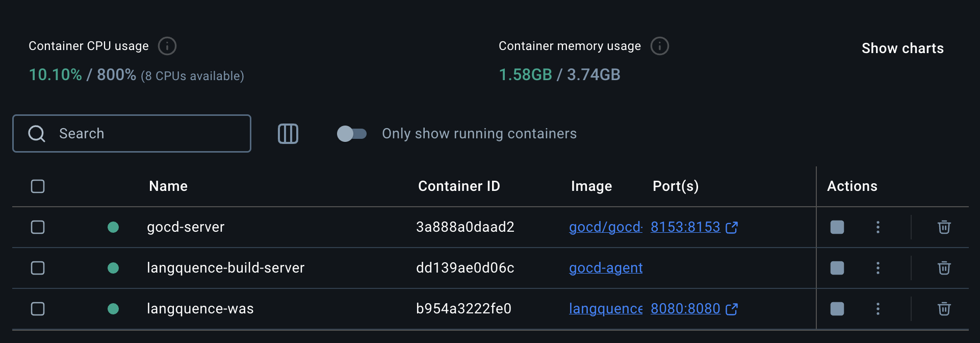Open more actions for gocd-server
Image resolution: width=980 pixels, height=343 pixels.
click(x=878, y=227)
